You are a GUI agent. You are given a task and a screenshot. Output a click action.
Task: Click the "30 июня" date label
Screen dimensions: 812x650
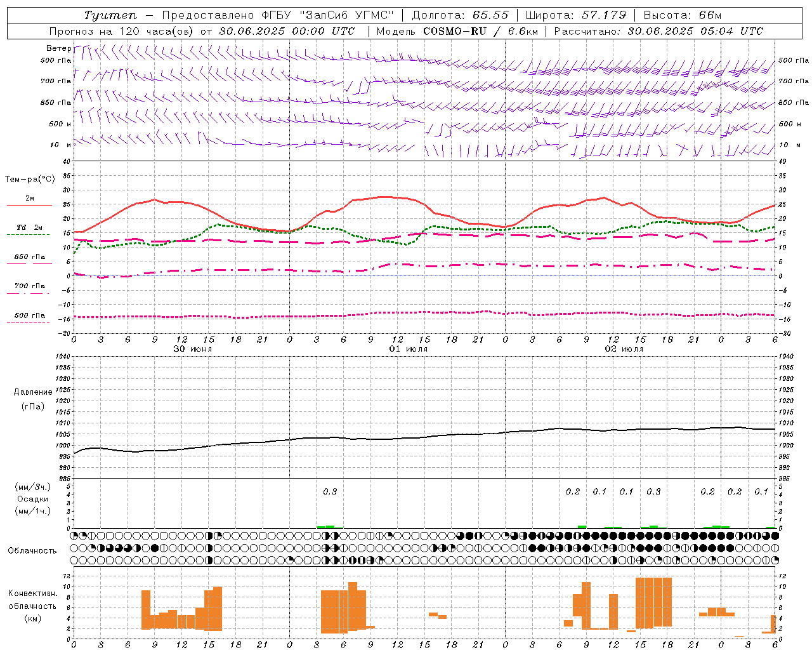pyautogui.click(x=193, y=349)
